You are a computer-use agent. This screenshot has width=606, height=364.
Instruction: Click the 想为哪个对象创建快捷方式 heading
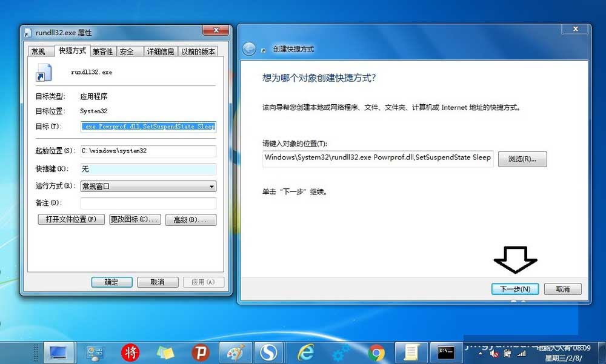pyautogui.click(x=319, y=78)
